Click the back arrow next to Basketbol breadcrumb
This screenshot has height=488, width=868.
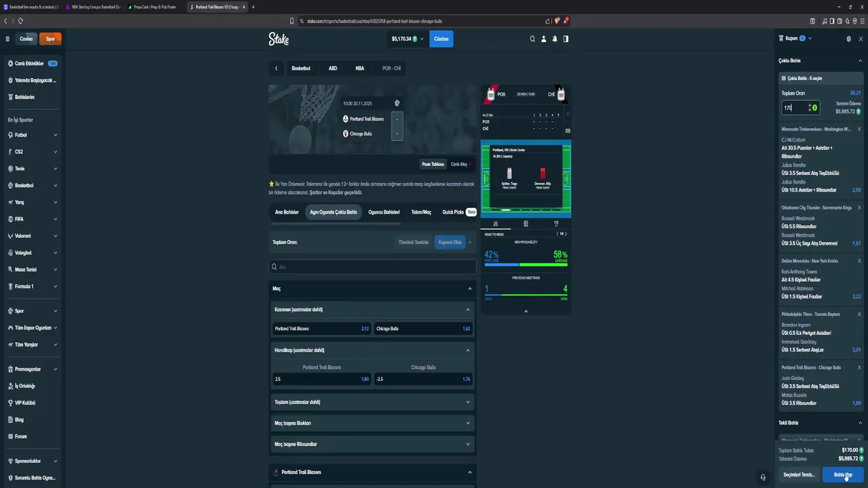pyautogui.click(x=276, y=68)
